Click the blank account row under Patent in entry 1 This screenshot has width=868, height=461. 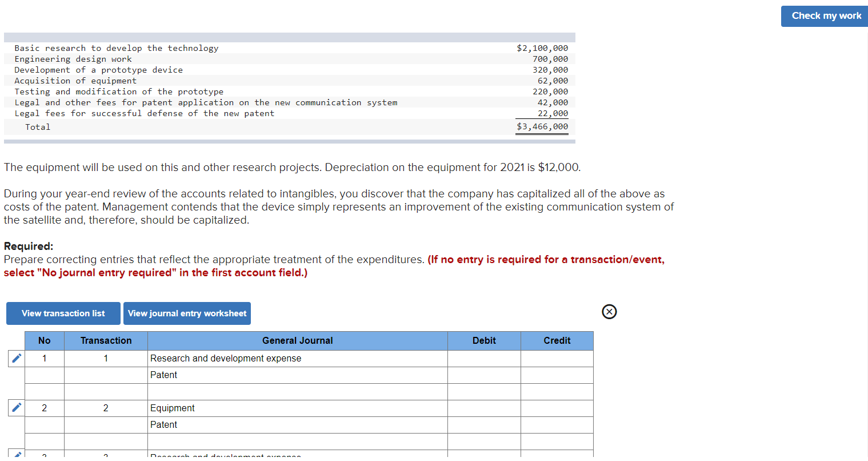297,391
